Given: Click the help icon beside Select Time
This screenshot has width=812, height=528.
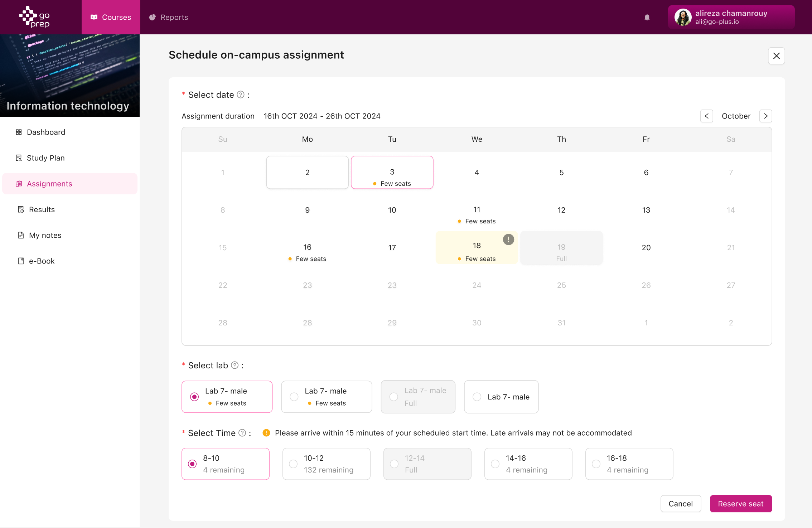Looking at the screenshot, I should 242,433.
